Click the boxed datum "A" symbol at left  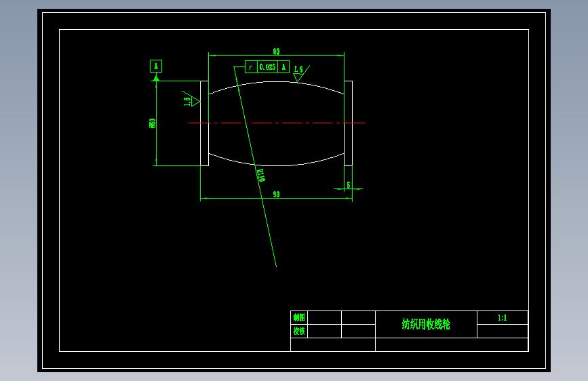coord(156,66)
